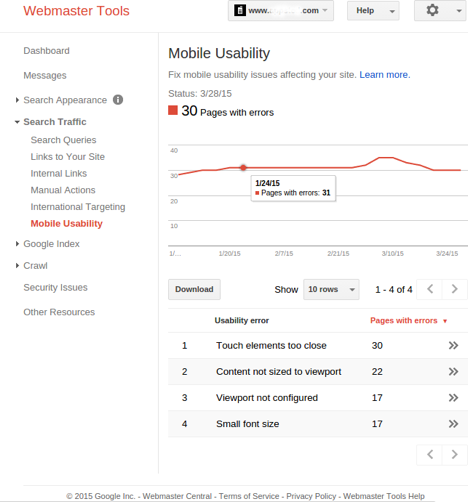Open Terms of Service footer link
Image resolution: width=468 pixels, height=503 pixels.
click(249, 496)
